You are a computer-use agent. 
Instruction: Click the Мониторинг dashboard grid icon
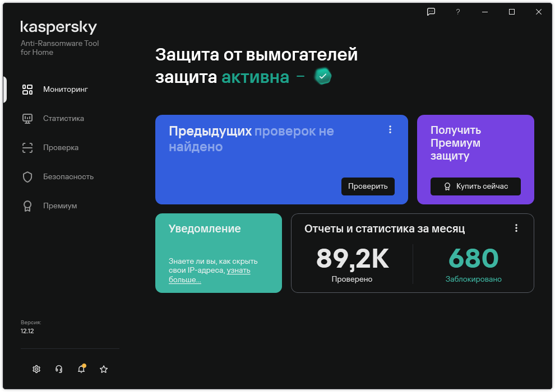pos(27,90)
